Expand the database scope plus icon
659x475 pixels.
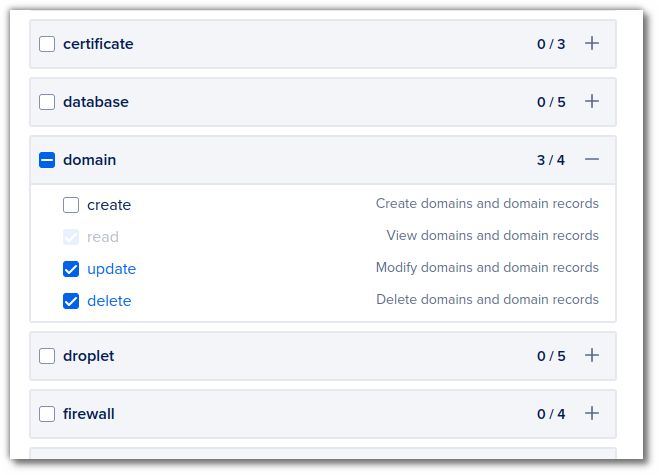pyautogui.click(x=592, y=101)
